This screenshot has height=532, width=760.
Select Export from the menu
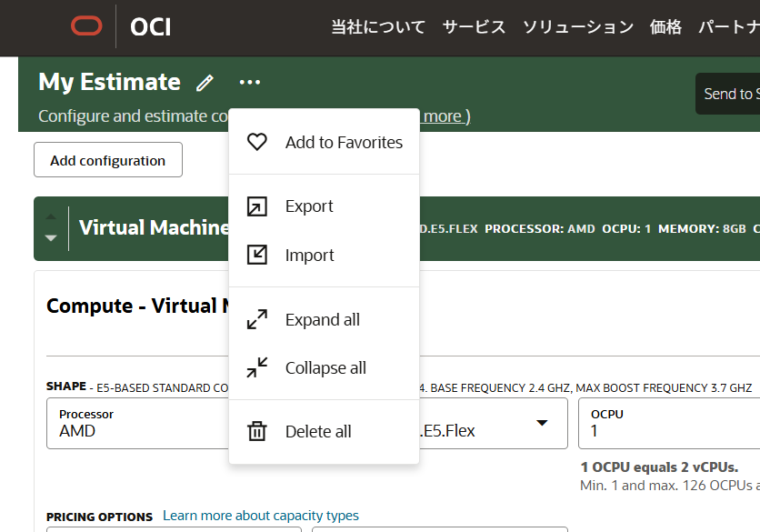pyautogui.click(x=324, y=206)
